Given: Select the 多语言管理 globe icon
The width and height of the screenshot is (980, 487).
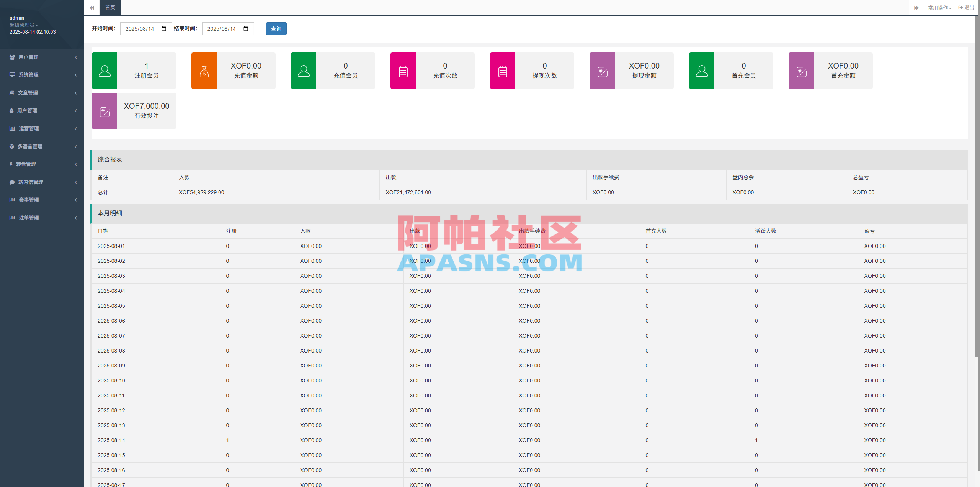Looking at the screenshot, I should pyautogui.click(x=11, y=146).
